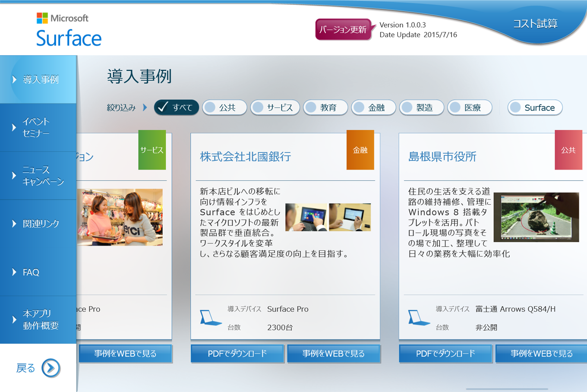587x392 pixels.
Task: Click the lingerie shop photo thumbnail
Action: point(120,217)
